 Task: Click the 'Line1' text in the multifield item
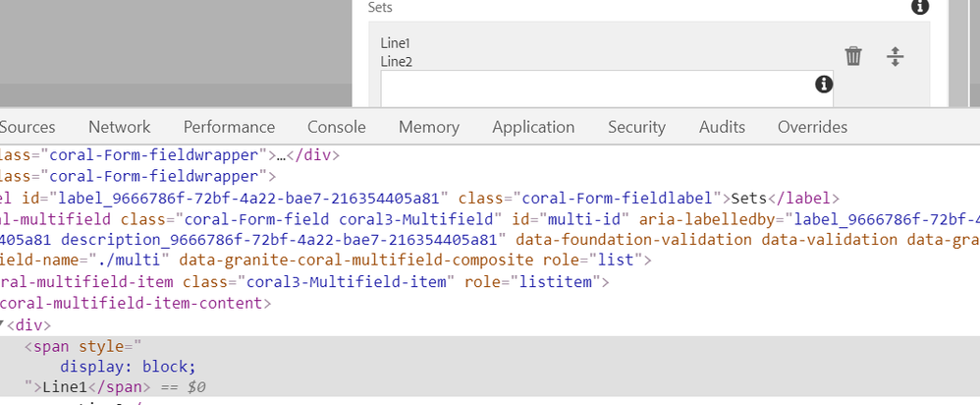[x=395, y=43]
